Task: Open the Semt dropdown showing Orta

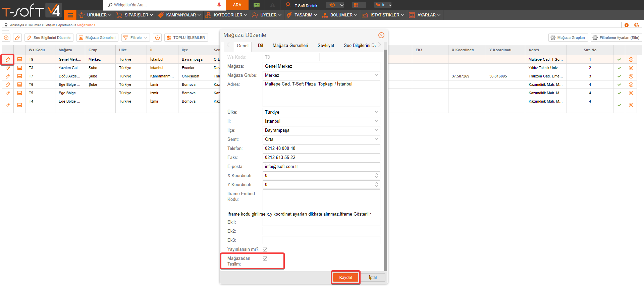Action: 321,139
